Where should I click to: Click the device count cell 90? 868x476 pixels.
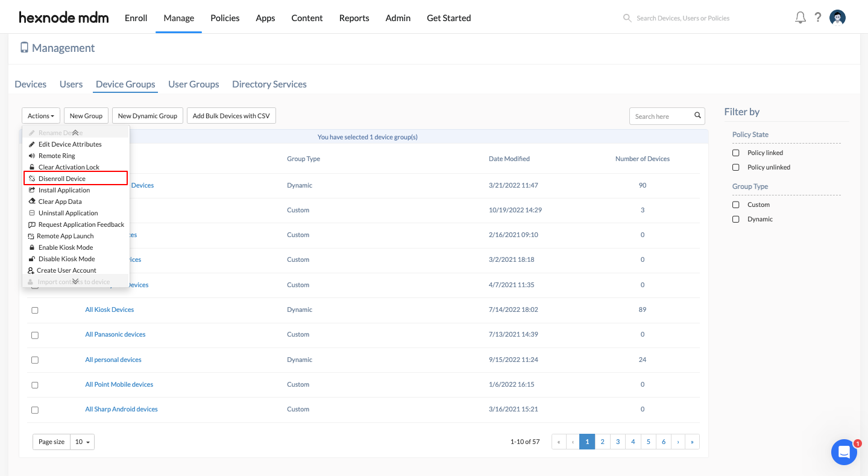tap(643, 185)
